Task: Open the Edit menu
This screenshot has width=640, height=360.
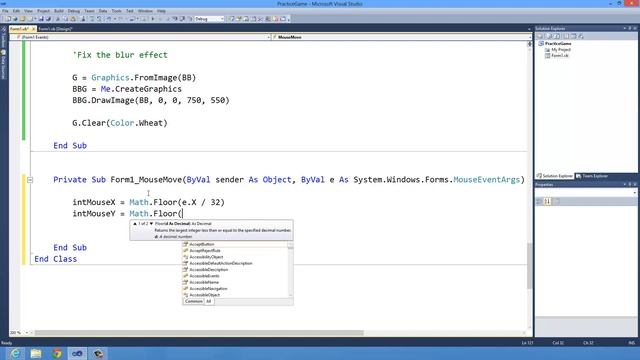Action: (x=16, y=11)
